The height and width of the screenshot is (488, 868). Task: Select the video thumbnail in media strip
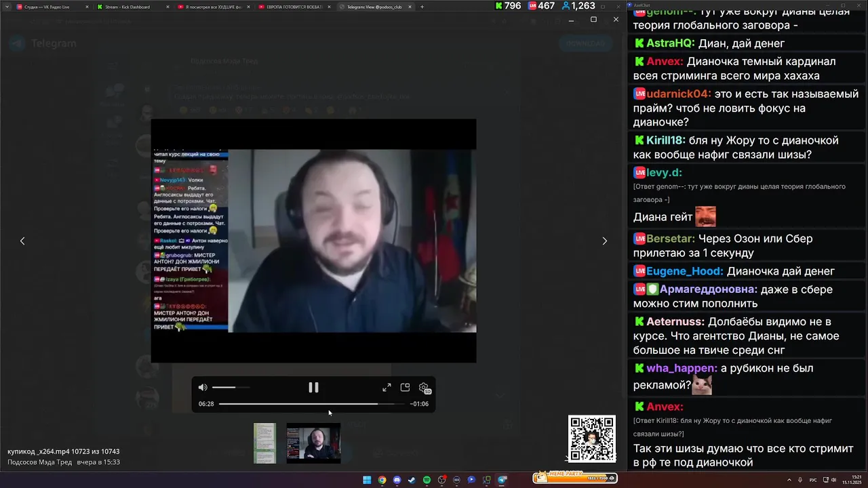(313, 443)
